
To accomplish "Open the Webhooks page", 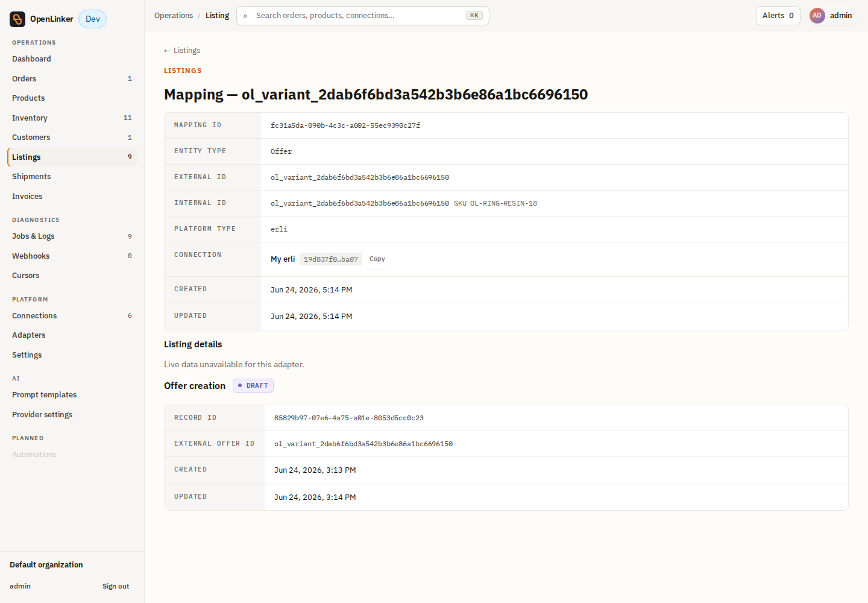I will [72, 256].
